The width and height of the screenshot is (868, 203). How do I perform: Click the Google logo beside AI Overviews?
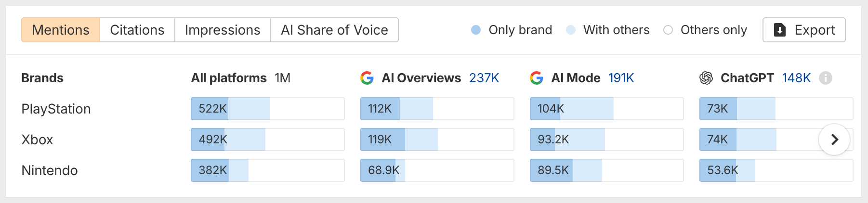coord(367,78)
